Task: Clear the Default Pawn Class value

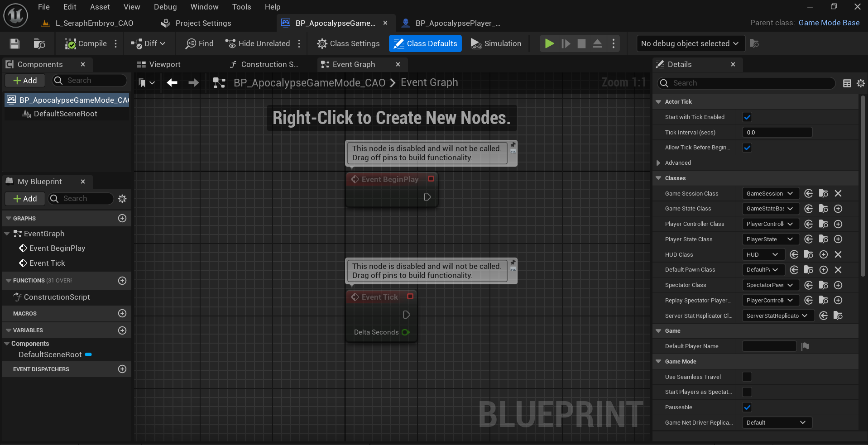Action: click(x=838, y=270)
